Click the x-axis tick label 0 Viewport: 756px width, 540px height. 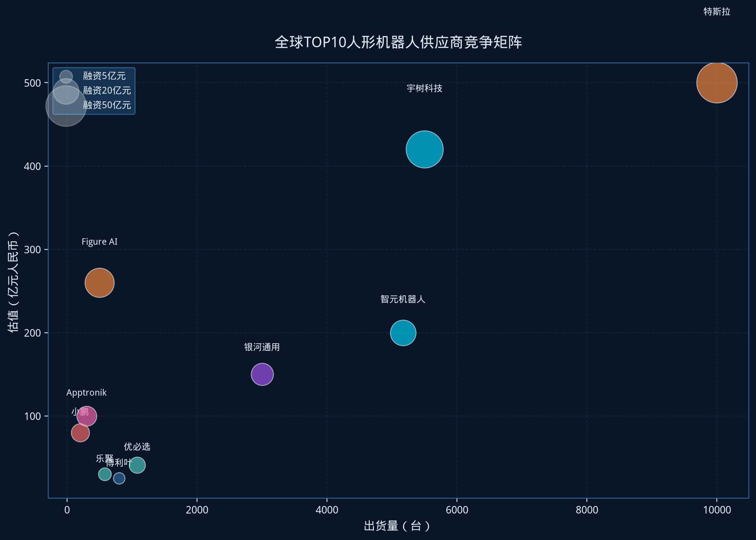(x=67, y=510)
